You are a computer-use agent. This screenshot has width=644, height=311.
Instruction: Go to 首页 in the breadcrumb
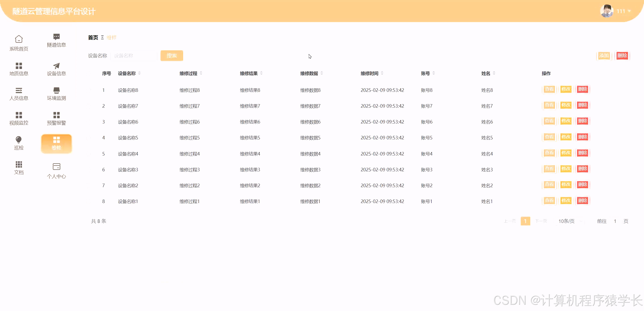[x=93, y=37]
